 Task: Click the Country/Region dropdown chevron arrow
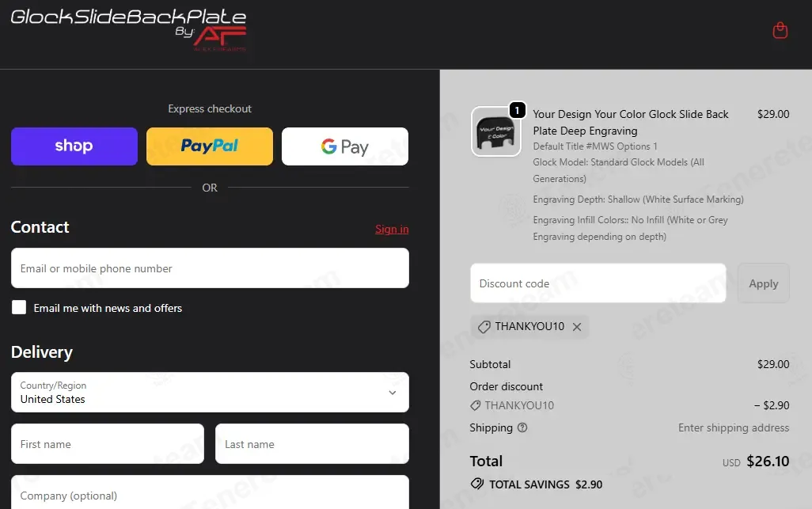[393, 393]
